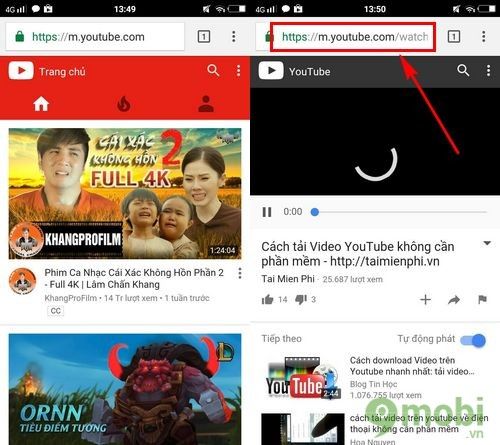Tap the m.youtube.com address bar on left phone
Screen dimensions: 500x445
[x=95, y=36]
